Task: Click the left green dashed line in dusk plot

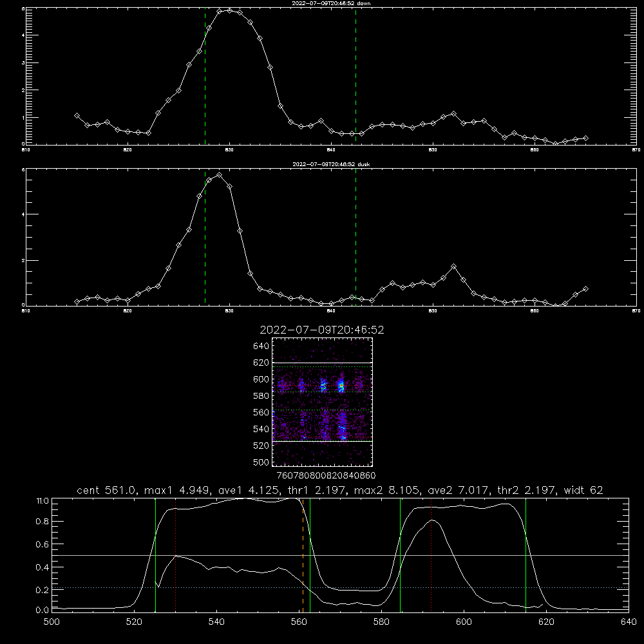Action: click(x=205, y=238)
